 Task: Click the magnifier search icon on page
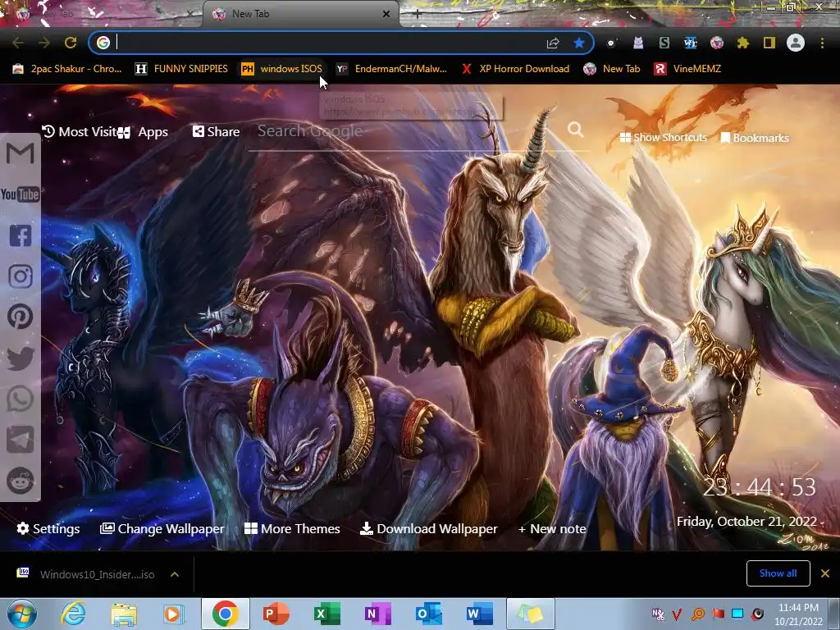point(575,129)
